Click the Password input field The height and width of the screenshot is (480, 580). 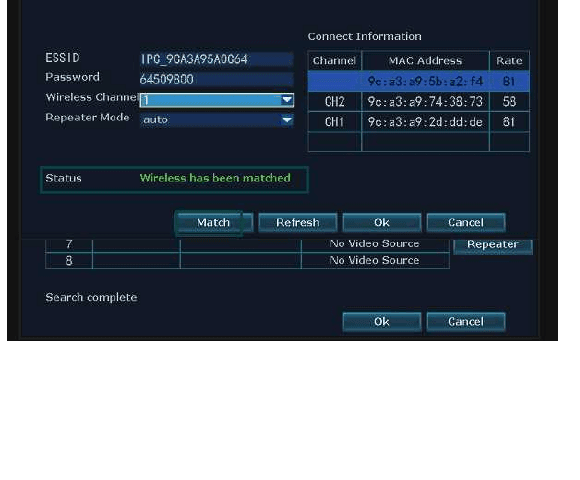(x=216, y=79)
